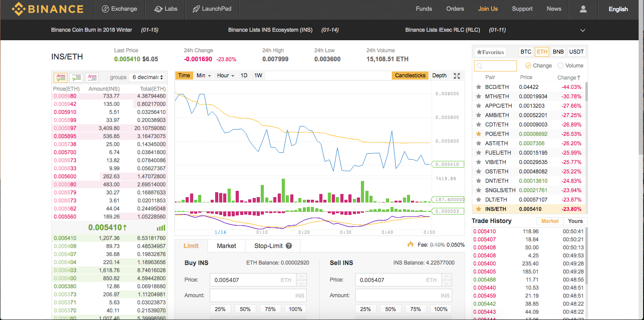Unstar the INS/ETH pair
This screenshot has width=644, height=320.
point(479,209)
